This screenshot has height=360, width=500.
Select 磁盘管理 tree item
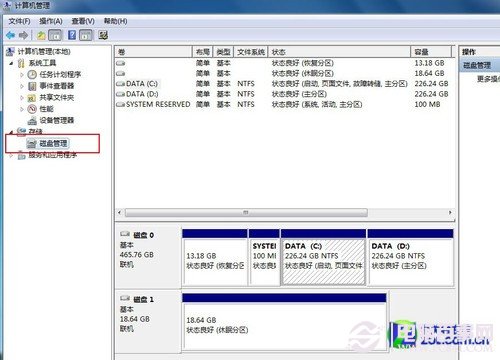click(x=53, y=144)
